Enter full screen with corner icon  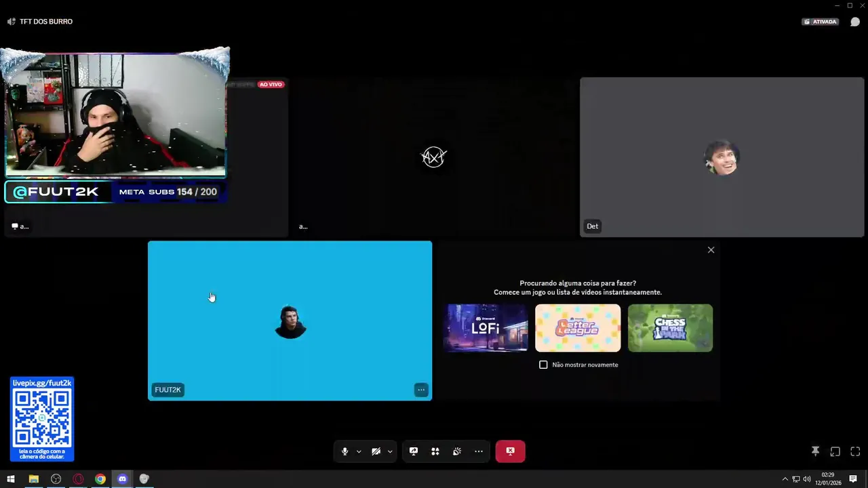coord(855,451)
